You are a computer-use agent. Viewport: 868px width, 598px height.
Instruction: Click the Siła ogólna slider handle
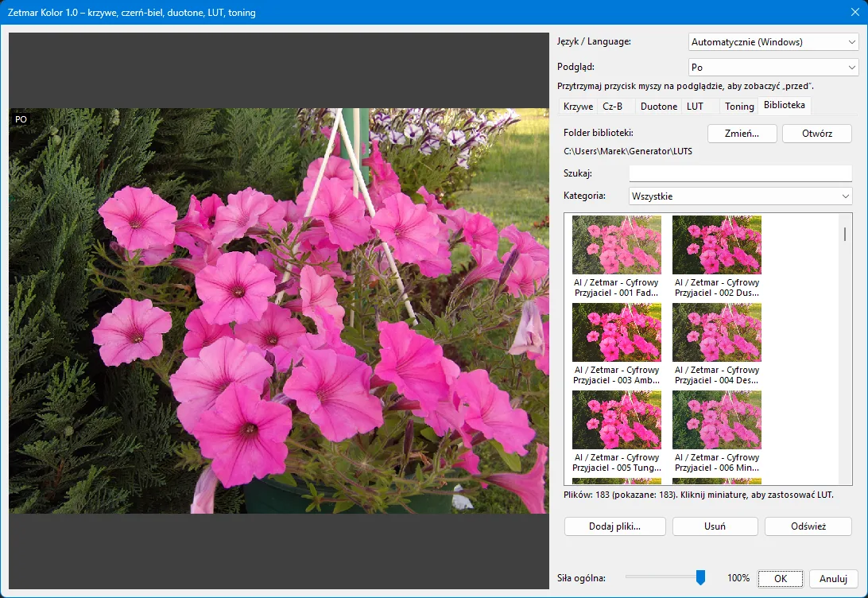point(700,577)
